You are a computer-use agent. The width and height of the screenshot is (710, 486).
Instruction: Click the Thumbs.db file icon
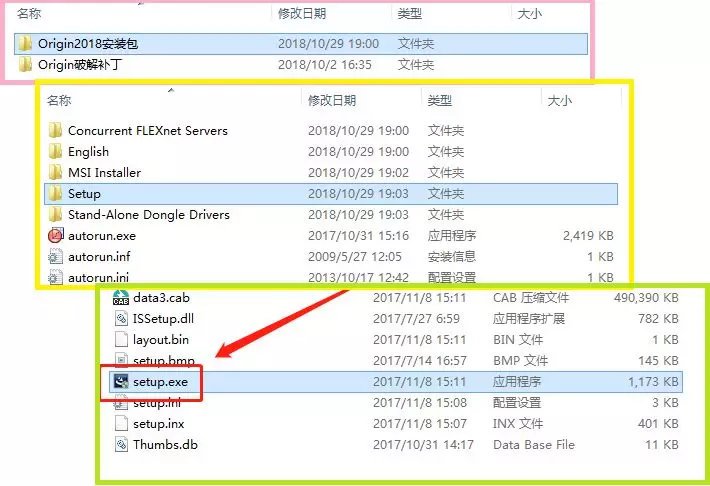tap(121, 445)
